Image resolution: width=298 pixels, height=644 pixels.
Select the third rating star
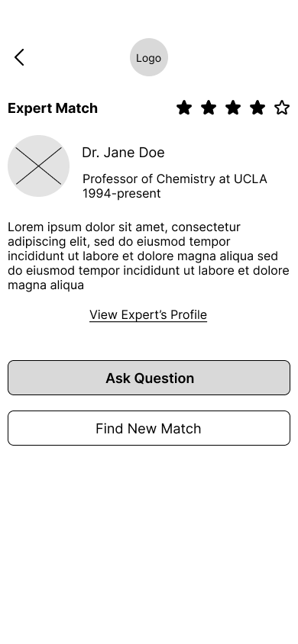point(233,108)
